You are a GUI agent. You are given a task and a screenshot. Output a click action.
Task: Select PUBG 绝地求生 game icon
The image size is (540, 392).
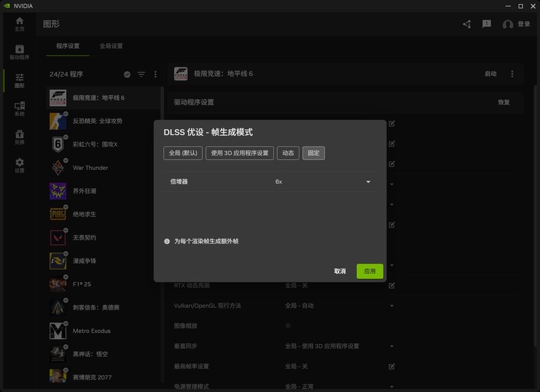tap(58, 214)
